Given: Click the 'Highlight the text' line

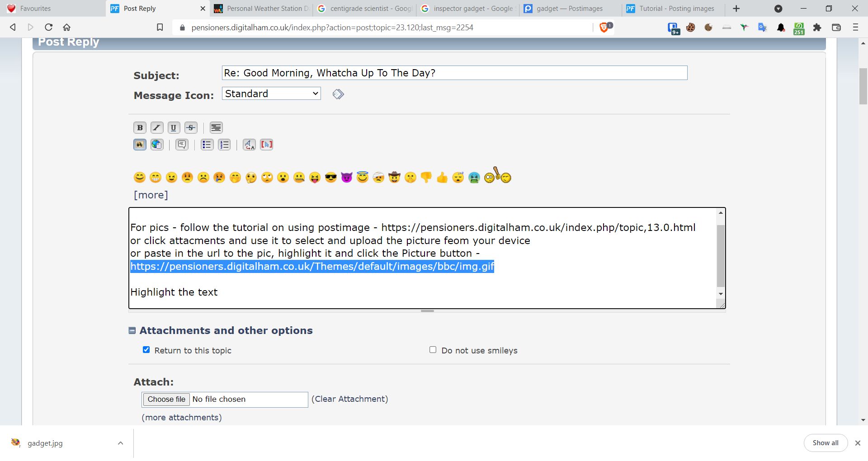Looking at the screenshot, I should (174, 292).
